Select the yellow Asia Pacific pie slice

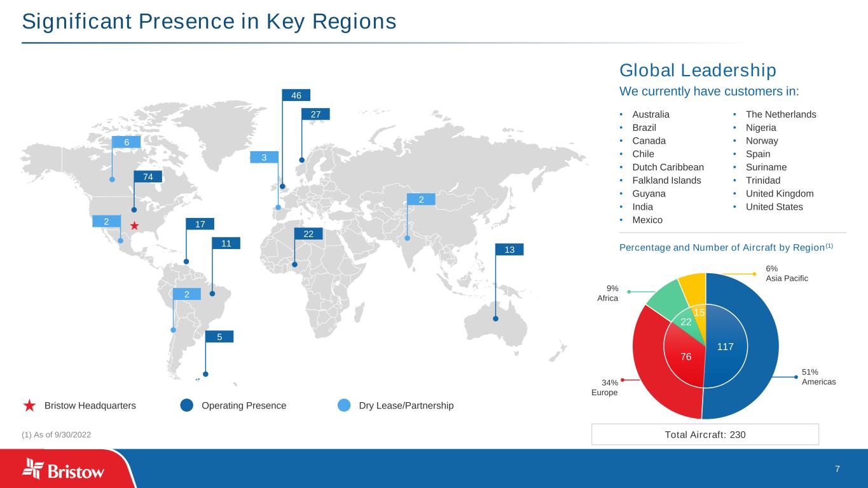tap(693, 286)
